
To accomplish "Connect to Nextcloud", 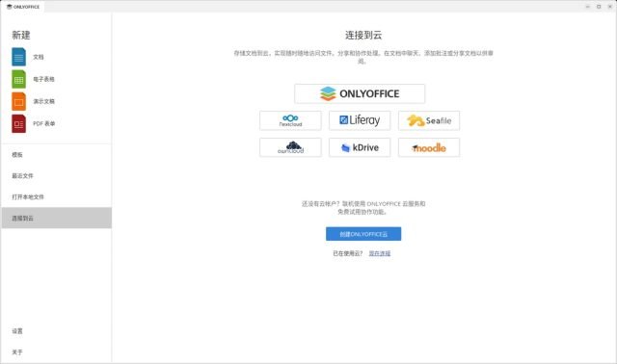I will tap(290, 120).
